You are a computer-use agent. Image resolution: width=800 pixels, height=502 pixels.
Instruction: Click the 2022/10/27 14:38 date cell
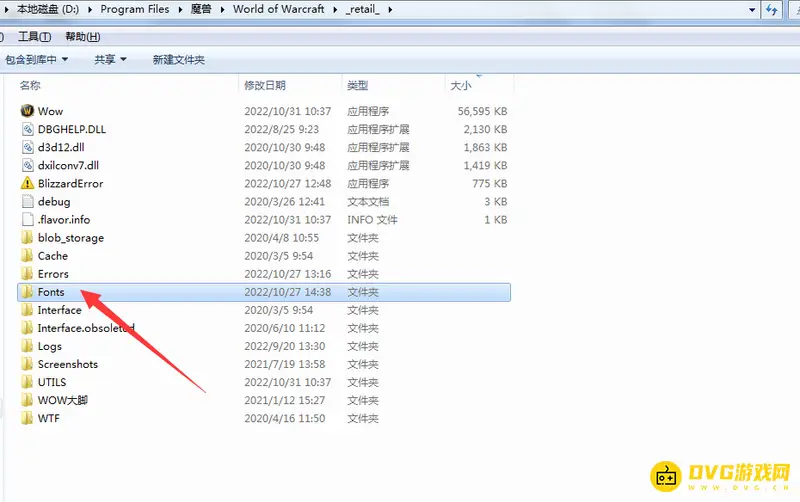tap(288, 292)
